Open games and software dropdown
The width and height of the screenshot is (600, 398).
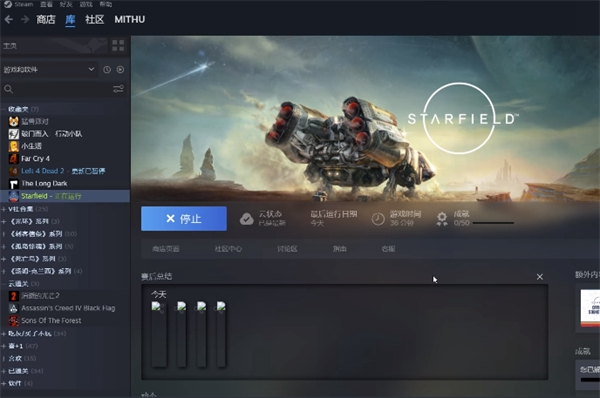click(49, 70)
